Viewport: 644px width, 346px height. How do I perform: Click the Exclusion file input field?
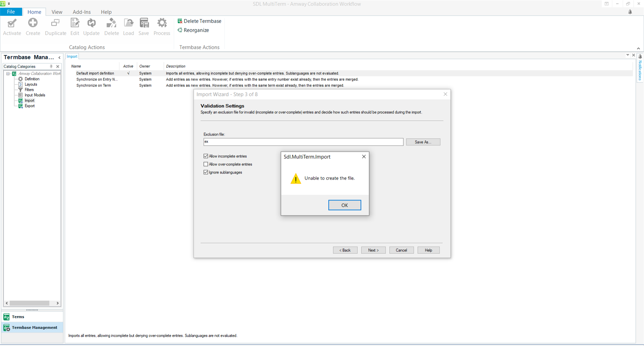(303, 142)
